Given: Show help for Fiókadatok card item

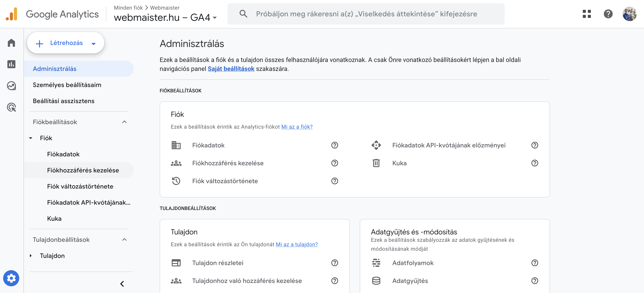Looking at the screenshot, I should [x=335, y=145].
